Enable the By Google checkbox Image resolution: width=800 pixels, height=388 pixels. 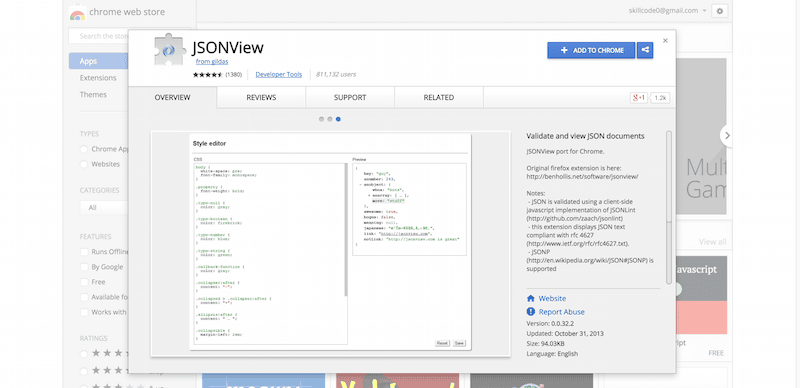click(x=84, y=267)
